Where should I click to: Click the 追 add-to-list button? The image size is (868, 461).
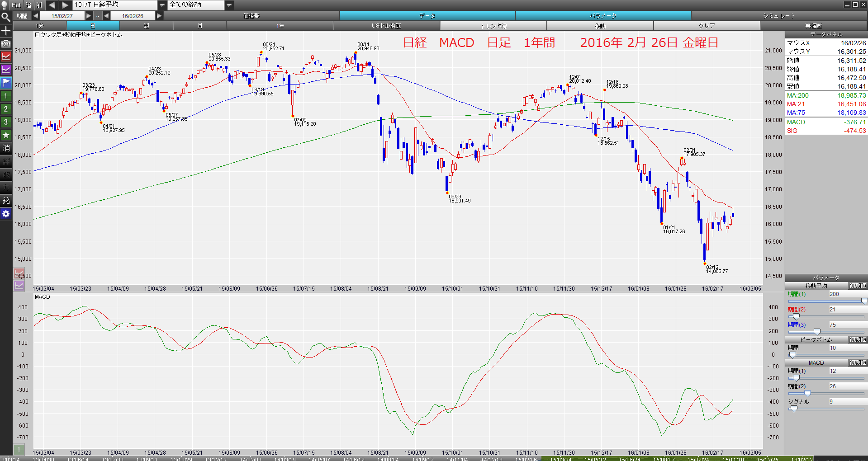coord(28,5)
